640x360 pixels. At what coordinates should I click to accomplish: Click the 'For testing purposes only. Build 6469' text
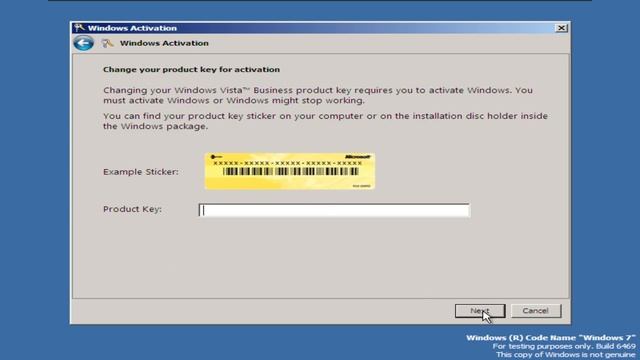click(x=564, y=346)
